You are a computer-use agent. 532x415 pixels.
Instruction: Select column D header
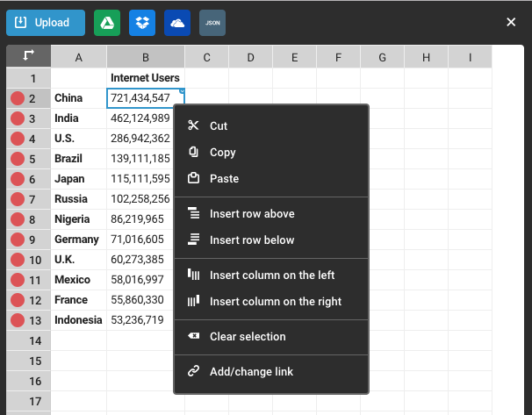pos(250,57)
